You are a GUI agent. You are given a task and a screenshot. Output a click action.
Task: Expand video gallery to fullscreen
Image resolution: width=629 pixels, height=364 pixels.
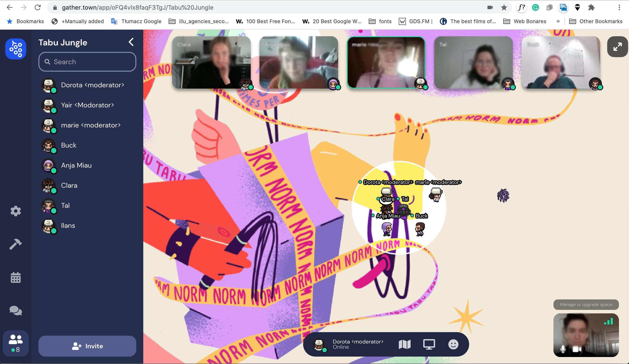(x=617, y=47)
